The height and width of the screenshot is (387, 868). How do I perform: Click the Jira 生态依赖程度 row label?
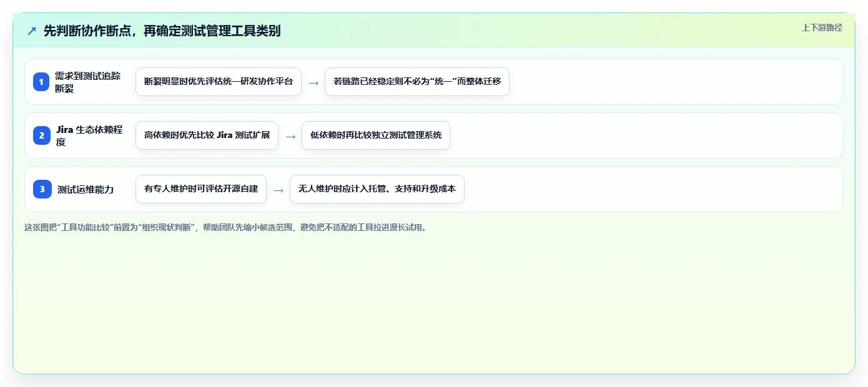point(89,135)
